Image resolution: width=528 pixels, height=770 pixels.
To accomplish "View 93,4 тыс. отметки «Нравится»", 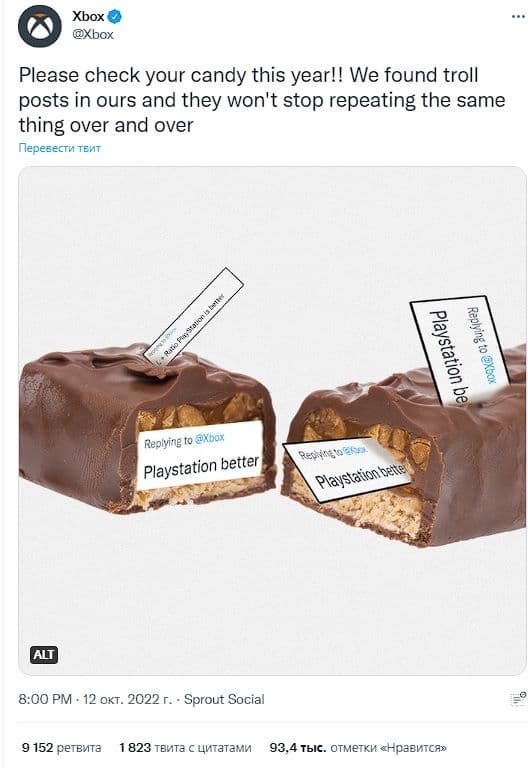I will click(358, 747).
